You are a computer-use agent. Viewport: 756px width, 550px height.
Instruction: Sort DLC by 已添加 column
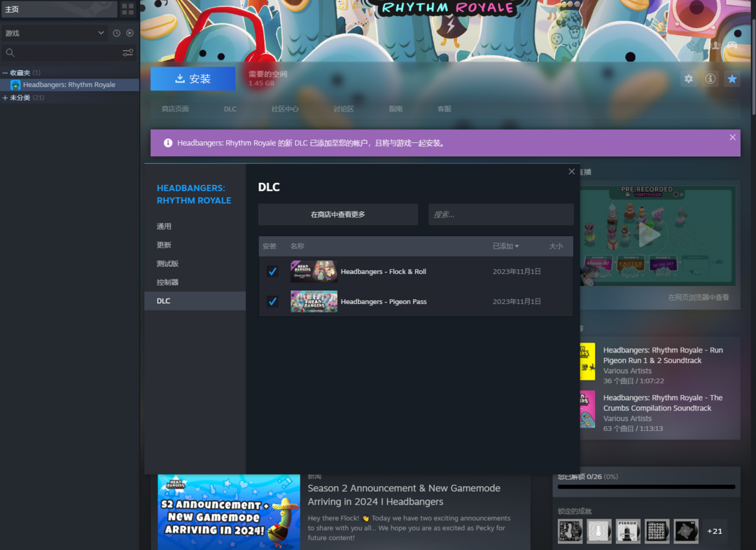(x=505, y=246)
